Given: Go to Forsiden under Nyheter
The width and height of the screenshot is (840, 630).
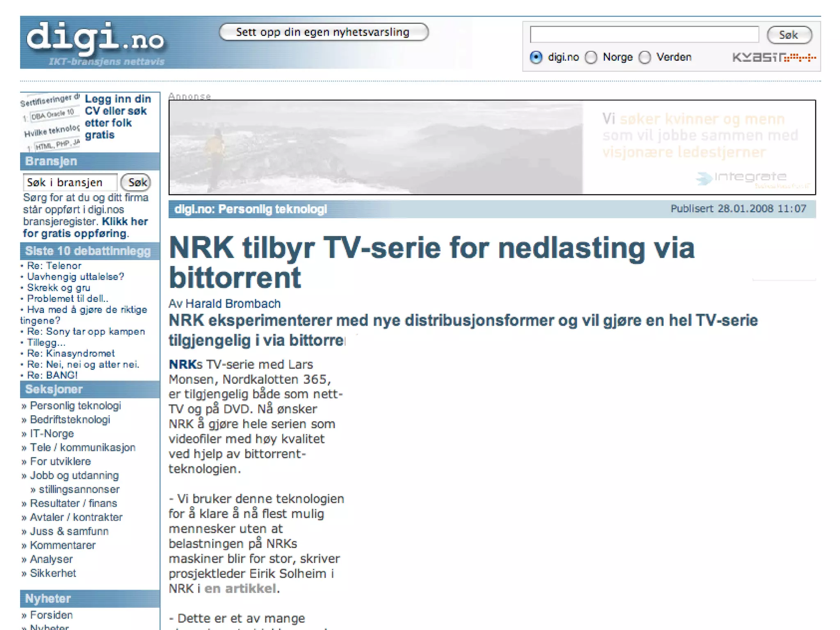Looking at the screenshot, I should [51, 615].
